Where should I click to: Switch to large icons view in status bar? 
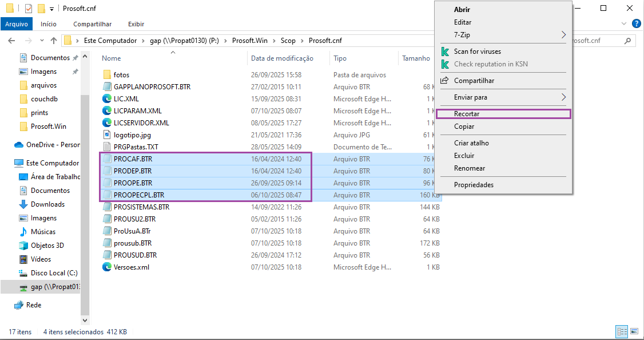tap(634, 332)
